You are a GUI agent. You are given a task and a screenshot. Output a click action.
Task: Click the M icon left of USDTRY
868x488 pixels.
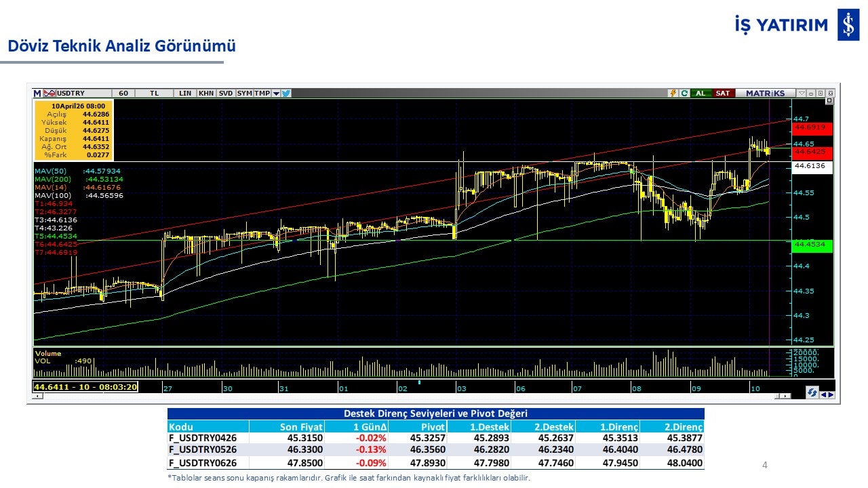(37, 94)
